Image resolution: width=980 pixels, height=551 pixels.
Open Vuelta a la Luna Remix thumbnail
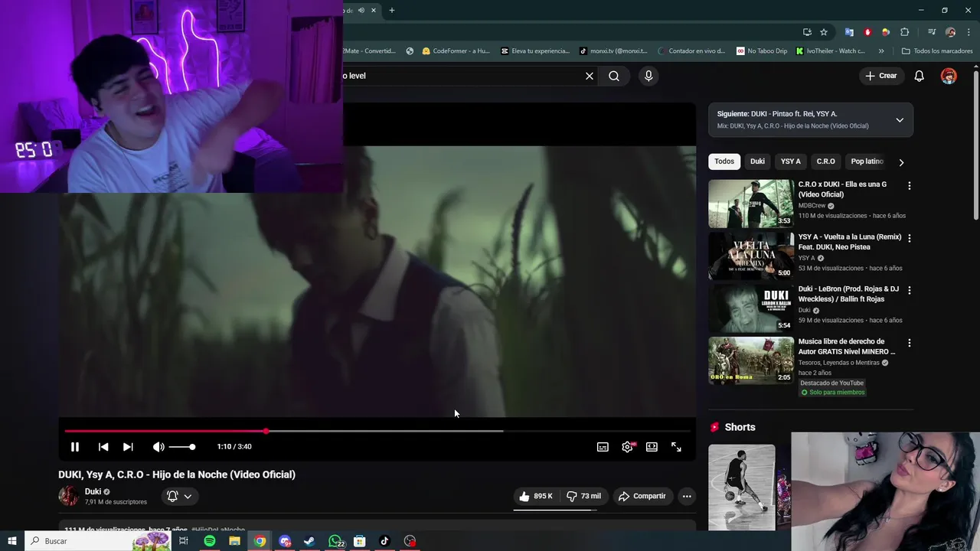tap(751, 256)
